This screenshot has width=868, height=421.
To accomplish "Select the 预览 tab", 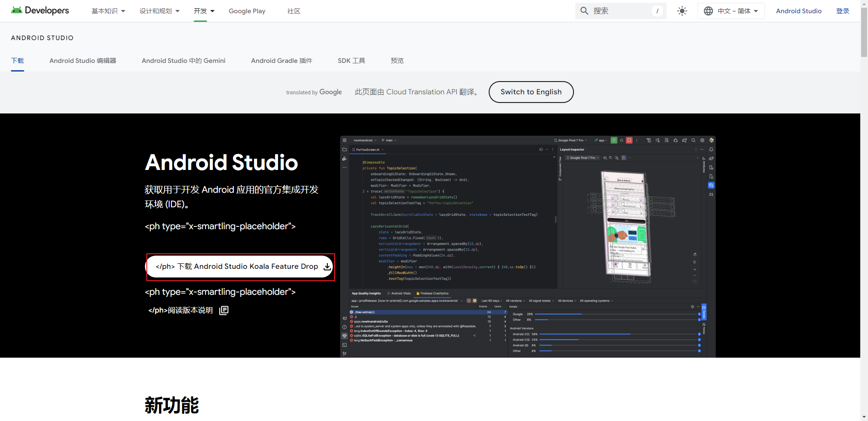I will coord(397,61).
